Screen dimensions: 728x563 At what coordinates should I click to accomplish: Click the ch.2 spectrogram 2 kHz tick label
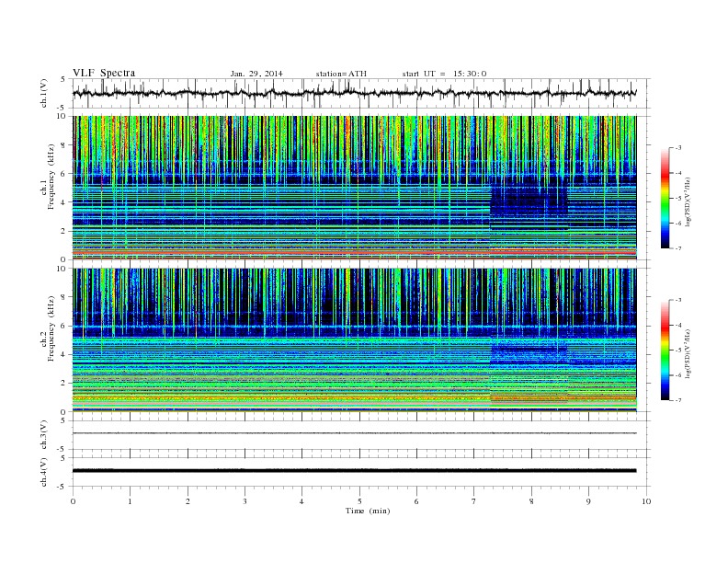point(63,384)
